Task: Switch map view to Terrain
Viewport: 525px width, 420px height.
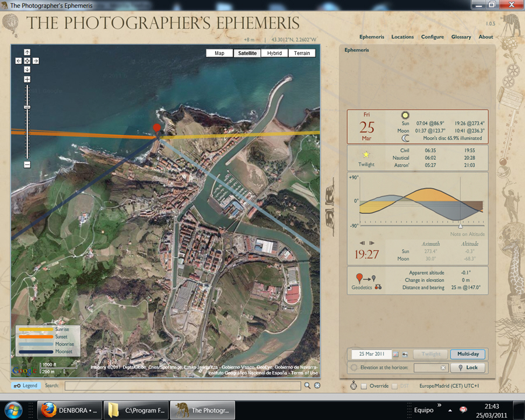Action: pyautogui.click(x=302, y=53)
